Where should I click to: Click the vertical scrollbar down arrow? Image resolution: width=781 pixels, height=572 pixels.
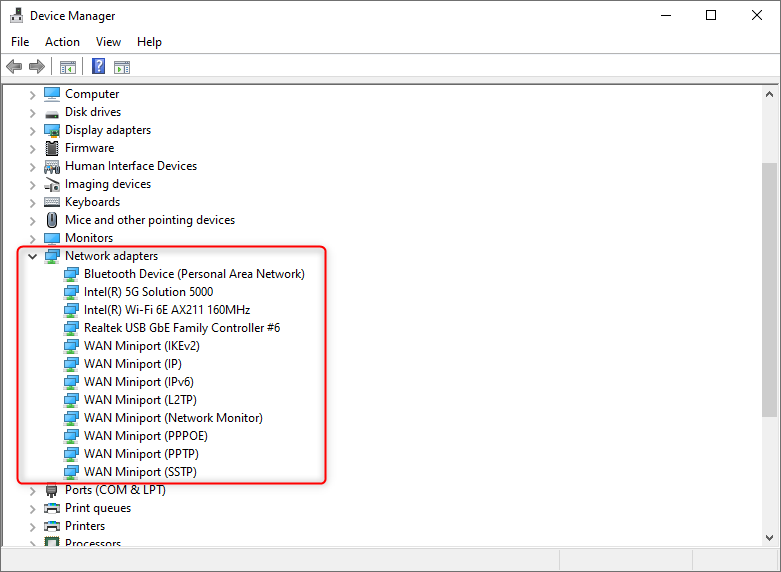point(770,537)
